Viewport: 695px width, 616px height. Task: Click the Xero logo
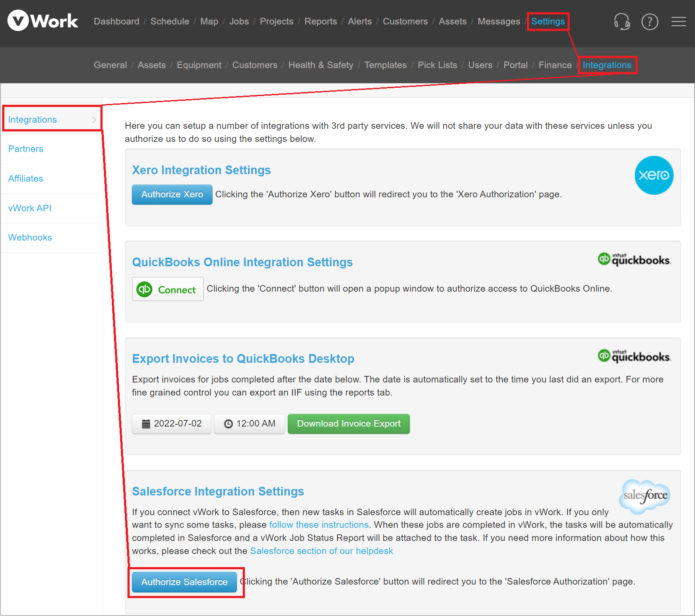click(x=654, y=175)
